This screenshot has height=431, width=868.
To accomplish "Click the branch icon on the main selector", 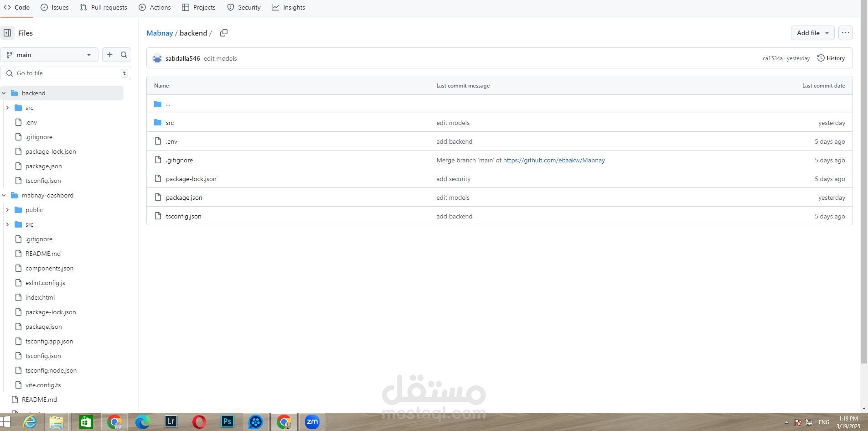I will click(x=10, y=54).
